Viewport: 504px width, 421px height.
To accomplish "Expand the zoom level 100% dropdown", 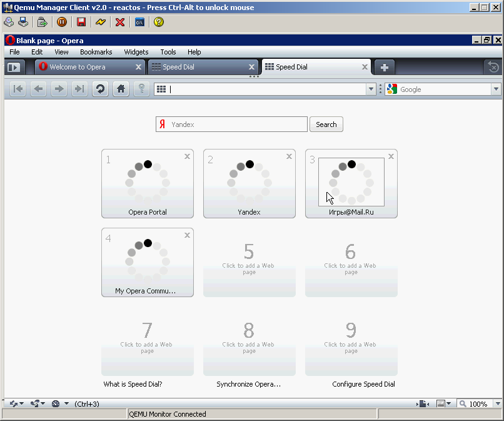I will coord(493,404).
